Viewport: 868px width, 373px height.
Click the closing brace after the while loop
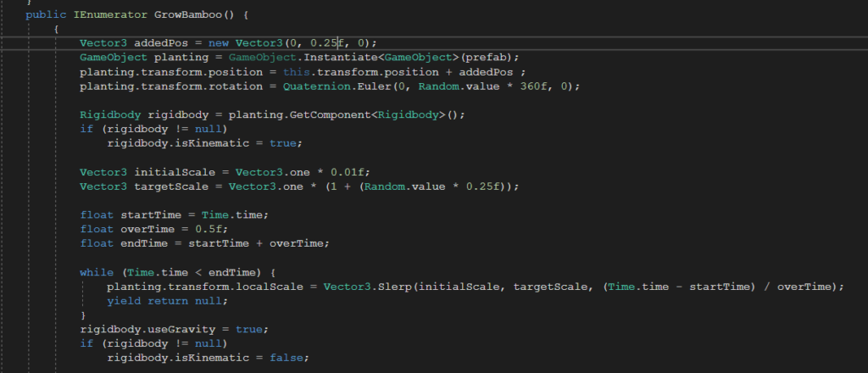pyautogui.click(x=83, y=315)
